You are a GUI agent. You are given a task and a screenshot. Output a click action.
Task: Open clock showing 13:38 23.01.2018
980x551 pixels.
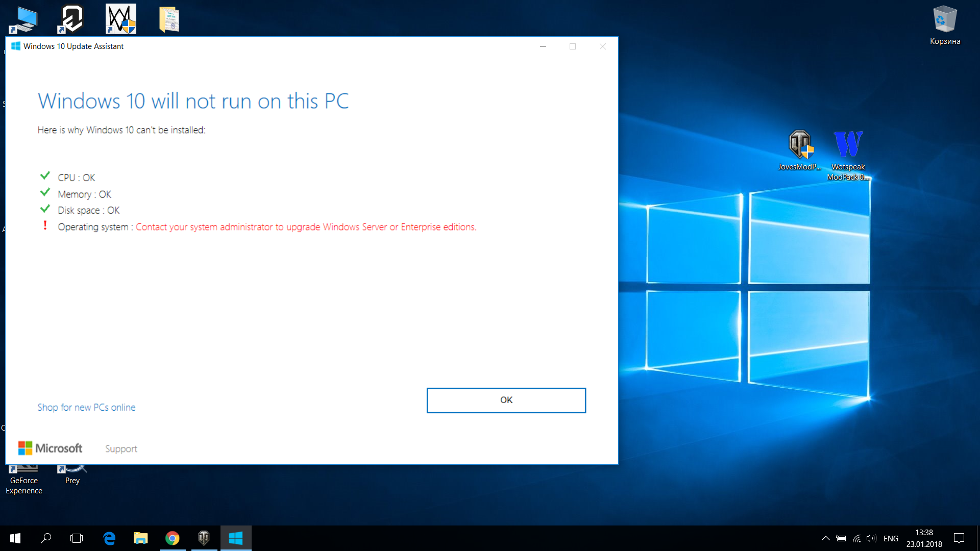pyautogui.click(x=924, y=538)
